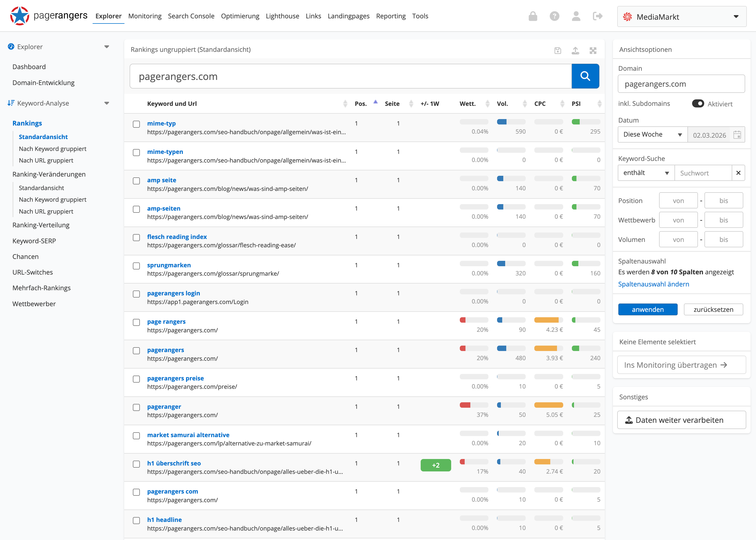This screenshot has height=540, width=756.
Task: Open the MediaMarkt project dropdown
Action: (681, 17)
